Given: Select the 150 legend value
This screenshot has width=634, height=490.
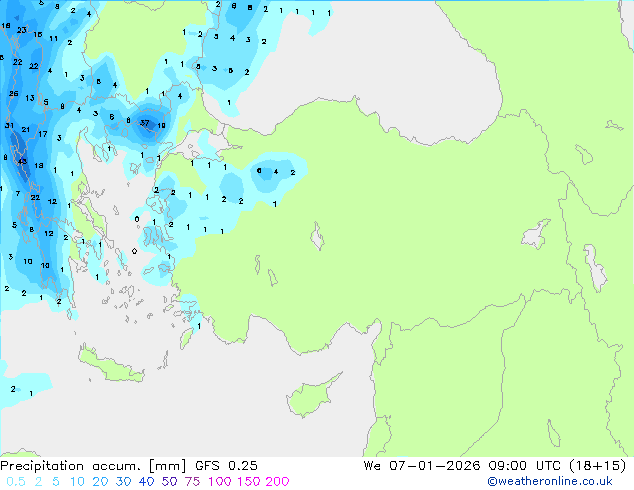Looking at the screenshot, I should coord(249,482).
